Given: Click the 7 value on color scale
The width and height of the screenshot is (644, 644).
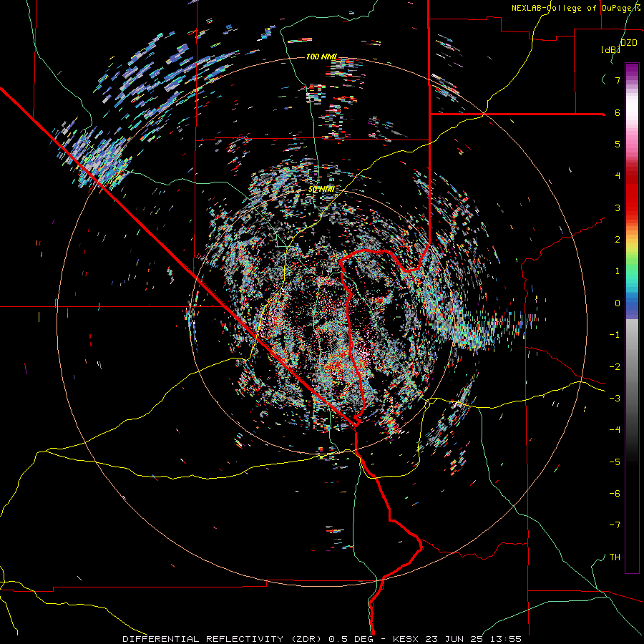Looking at the screenshot, I should tap(618, 80).
